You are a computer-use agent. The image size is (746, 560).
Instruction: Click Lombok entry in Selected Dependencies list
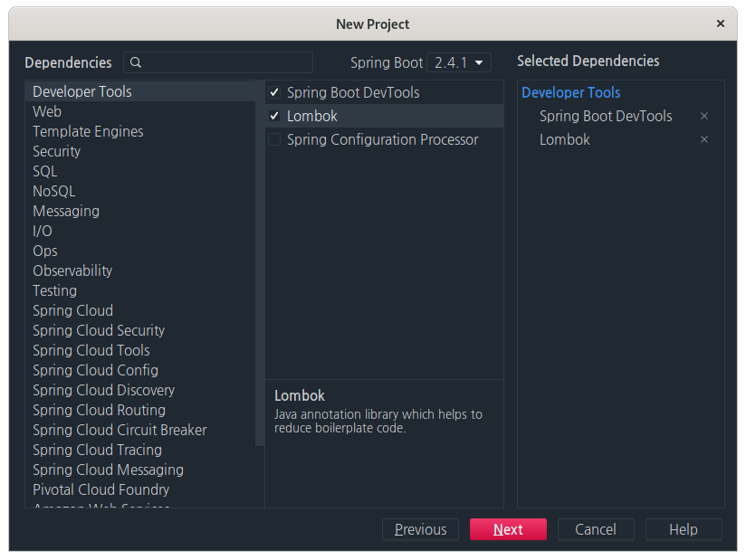(565, 139)
